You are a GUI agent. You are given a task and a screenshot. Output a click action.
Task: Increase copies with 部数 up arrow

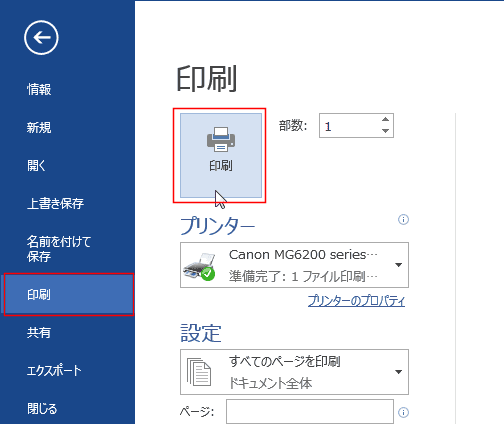385,119
